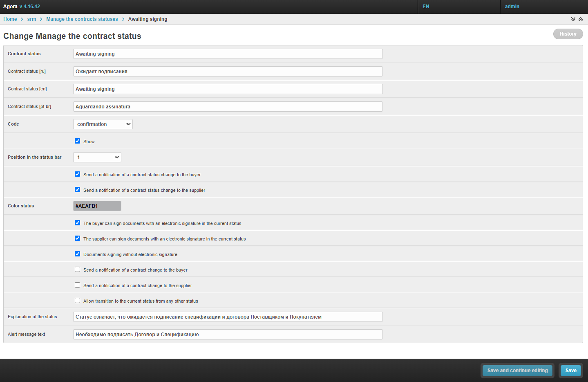Open the #AEAFB1 color status picker
This screenshot has height=382, width=588.
(x=97, y=206)
